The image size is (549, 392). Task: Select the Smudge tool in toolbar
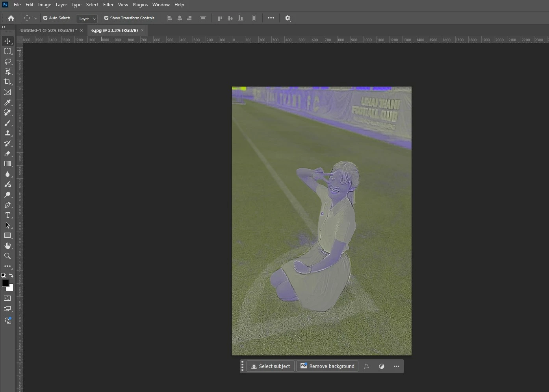click(7, 184)
